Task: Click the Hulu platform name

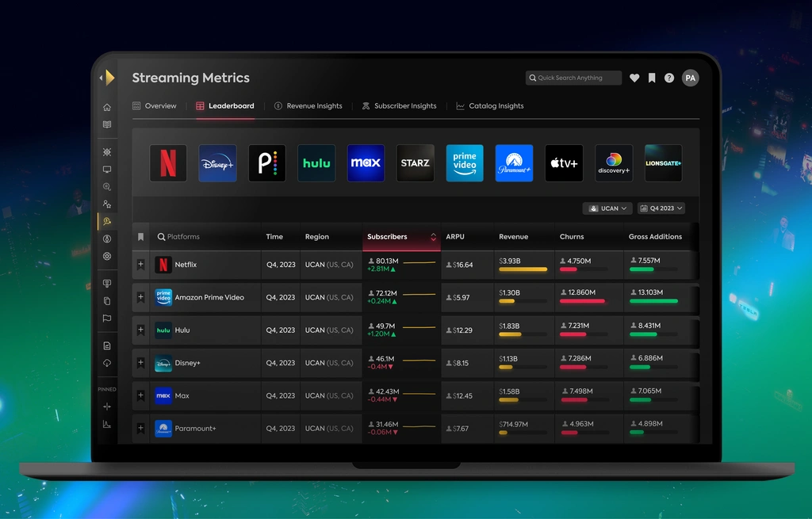Action: (x=182, y=330)
